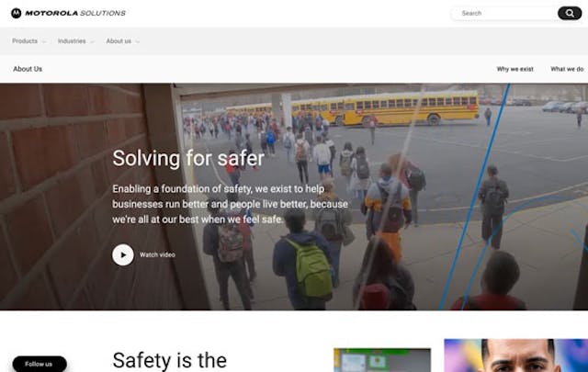Focus the Search input field
Viewport: 588px width, 372px height.
coord(504,13)
